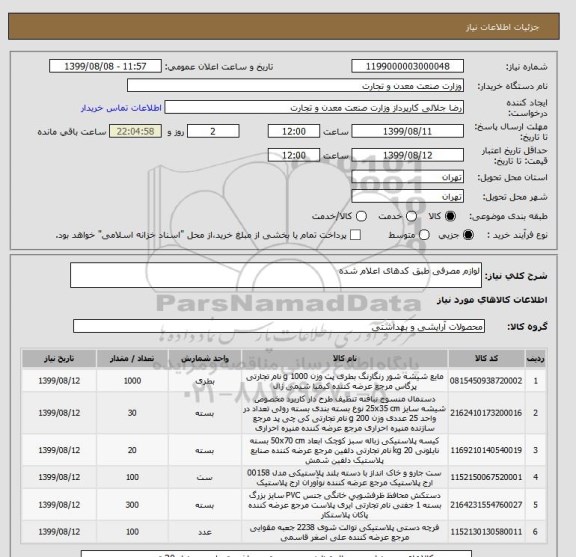
Task: Select the متوسط purchase type radio
Action: pyautogui.click(x=424, y=235)
